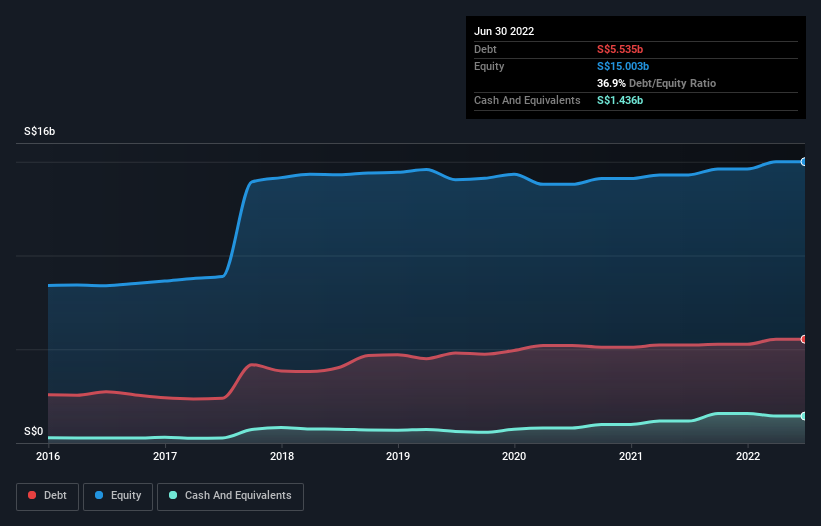Click the S$16b y-axis label
The height and width of the screenshot is (526, 821).
click(x=39, y=131)
